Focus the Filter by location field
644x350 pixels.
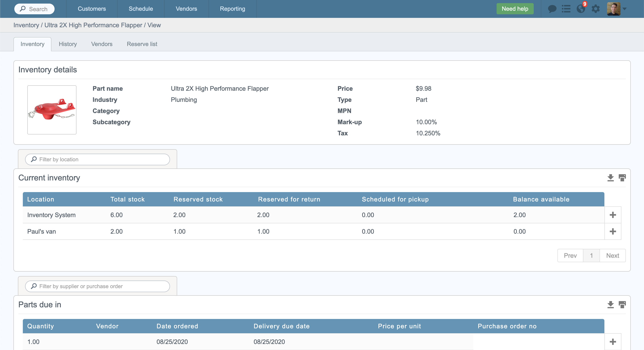(98, 159)
